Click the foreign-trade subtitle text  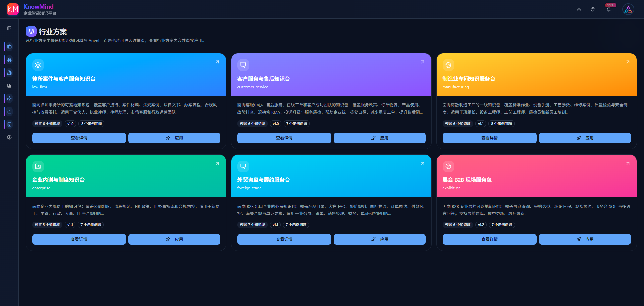tap(250, 188)
